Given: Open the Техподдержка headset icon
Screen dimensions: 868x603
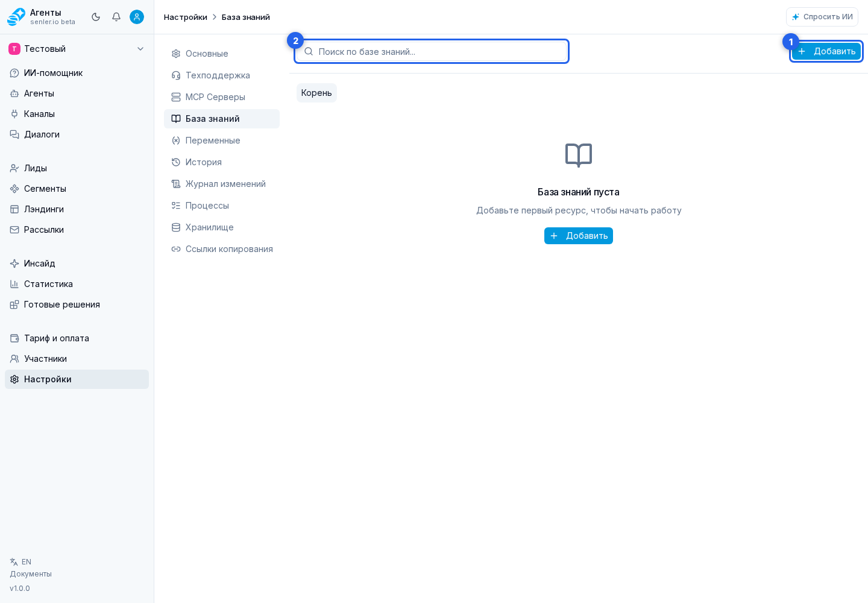Looking at the screenshot, I should 176,75.
